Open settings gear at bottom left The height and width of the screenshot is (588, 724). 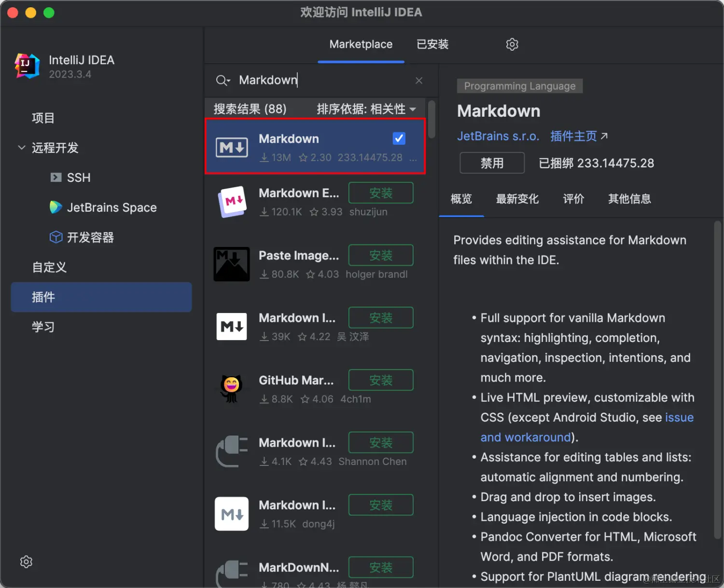click(26, 562)
